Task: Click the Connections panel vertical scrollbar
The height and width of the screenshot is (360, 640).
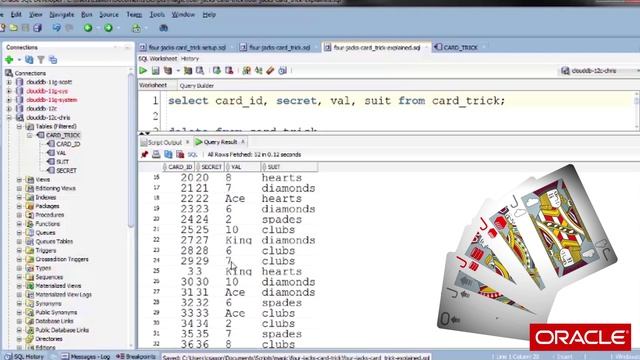Action: click(x=131, y=151)
